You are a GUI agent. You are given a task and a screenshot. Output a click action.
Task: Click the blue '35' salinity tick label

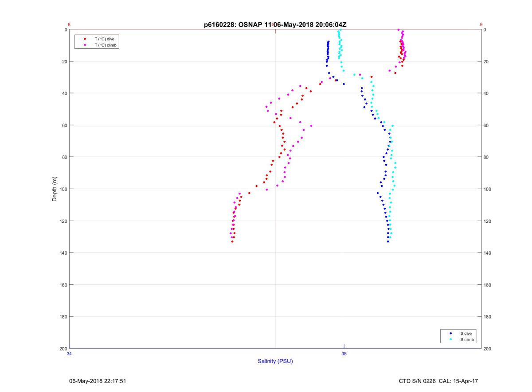(344, 353)
